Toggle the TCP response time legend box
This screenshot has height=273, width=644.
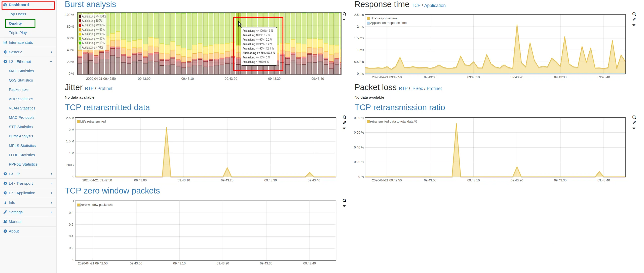pyautogui.click(x=368, y=18)
